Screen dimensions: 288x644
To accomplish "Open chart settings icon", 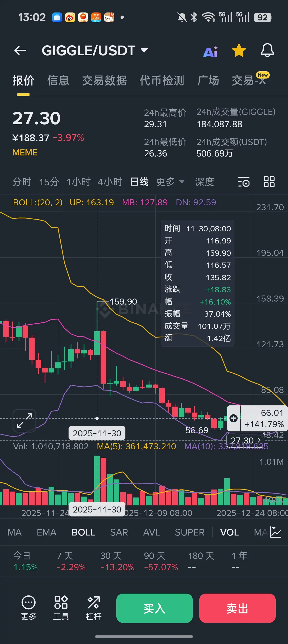I will tap(244, 182).
